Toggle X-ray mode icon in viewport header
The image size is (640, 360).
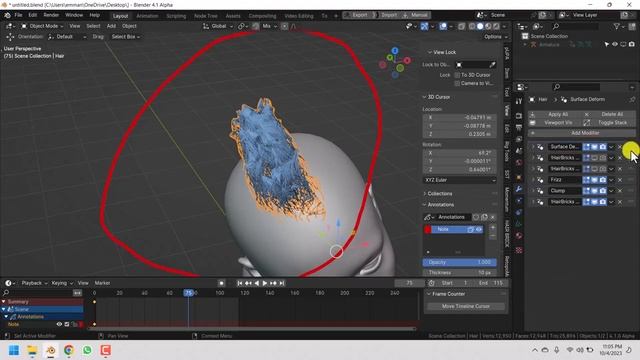pos(461,26)
